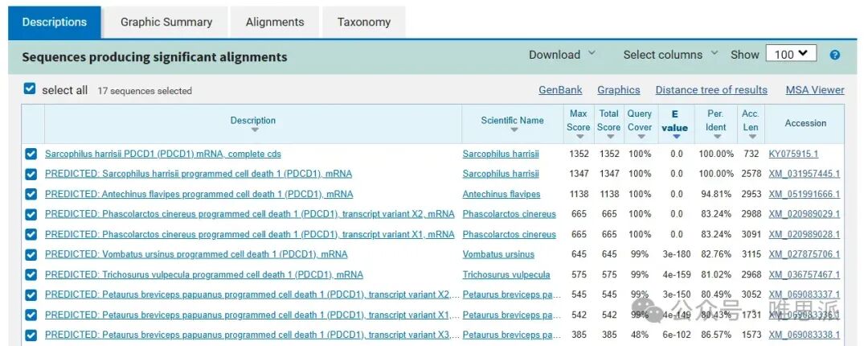The height and width of the screenshot is (346, 868).
Task: Uncheck row for accession KY075915.1
Action: coord(31,154)
